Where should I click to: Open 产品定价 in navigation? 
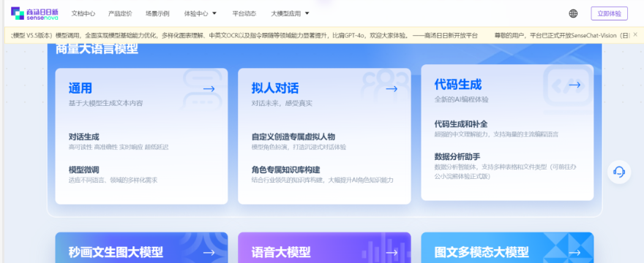tap(120, 14)
